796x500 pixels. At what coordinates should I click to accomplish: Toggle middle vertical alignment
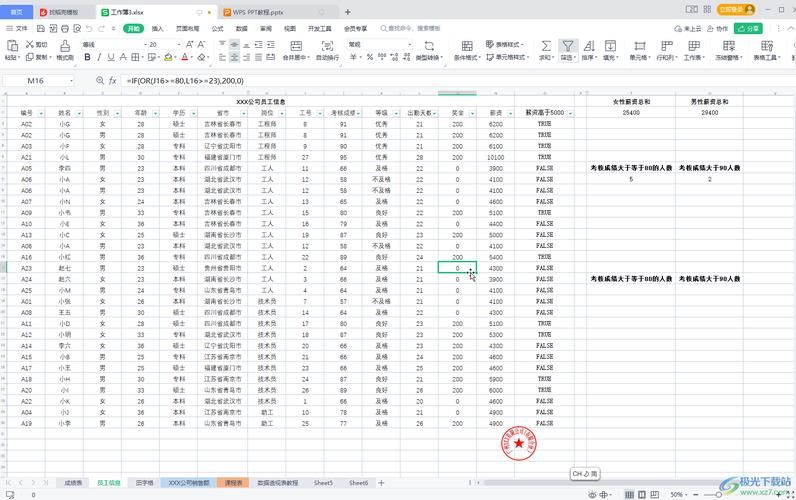click(x=234, y=45)
